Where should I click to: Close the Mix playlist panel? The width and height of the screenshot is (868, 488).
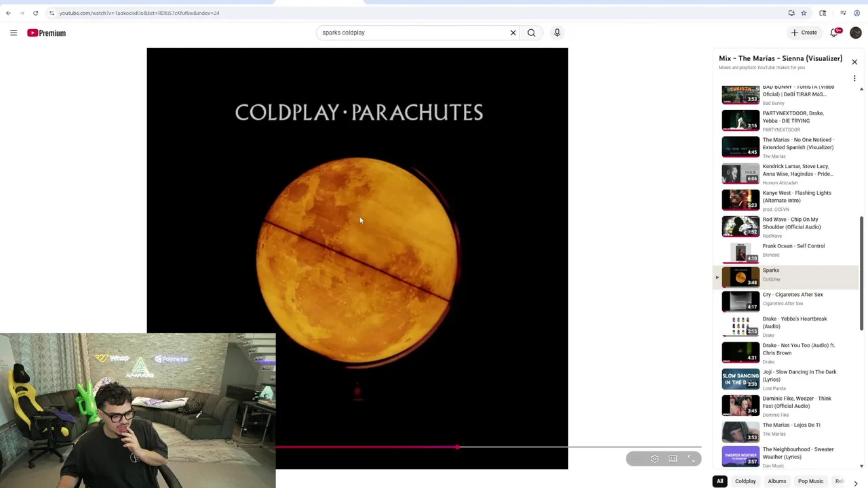854,62
